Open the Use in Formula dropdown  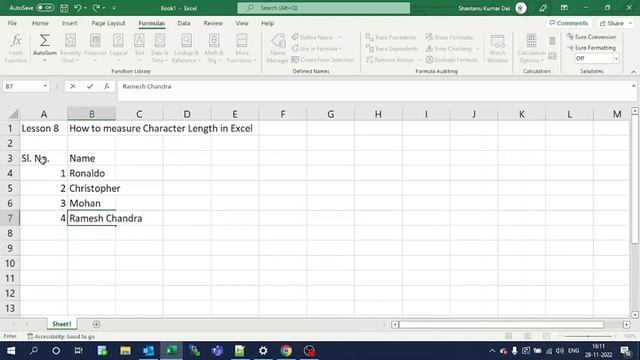(317, 49)
